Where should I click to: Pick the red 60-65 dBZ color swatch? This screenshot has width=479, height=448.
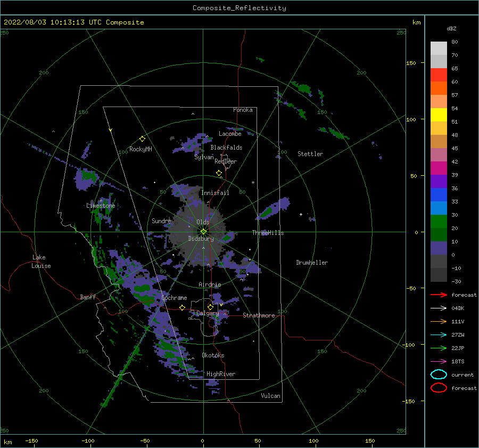[x=439, y=75]
